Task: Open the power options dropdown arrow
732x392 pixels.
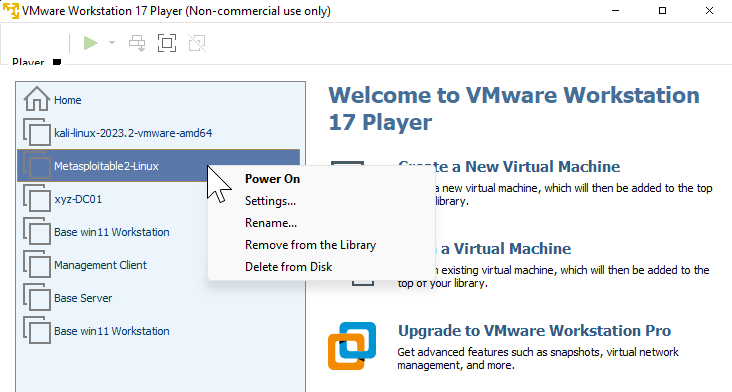Action: click(112, 43)
